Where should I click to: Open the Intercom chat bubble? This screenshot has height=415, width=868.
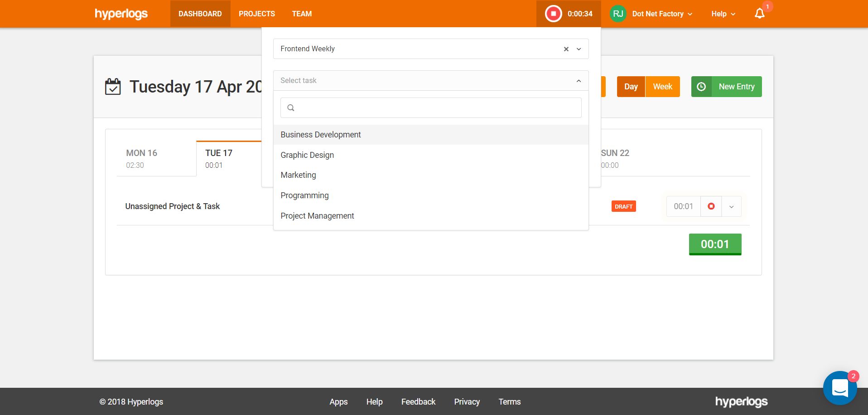coord(840,388)
